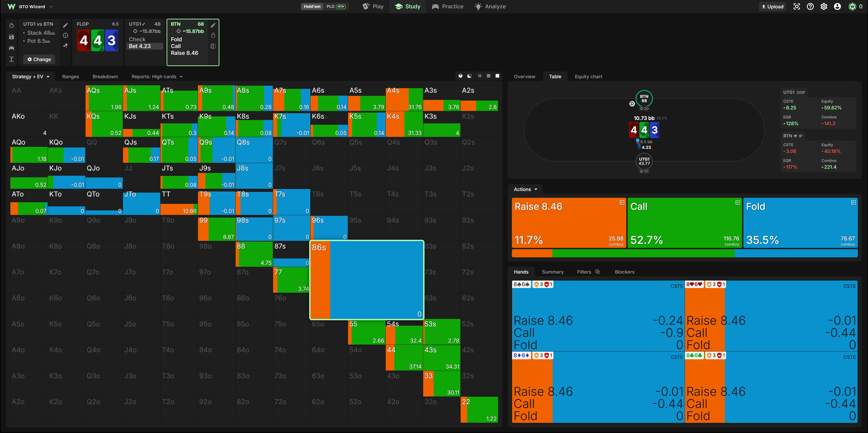
Task: Click the Upload button
Action: pyautogui.click(x=773, y=6)
